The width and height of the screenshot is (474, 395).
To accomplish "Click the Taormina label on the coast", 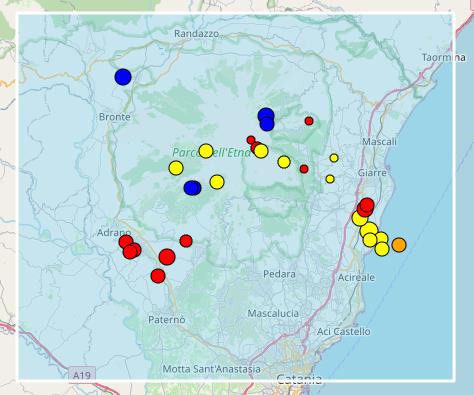I will 444,57.
